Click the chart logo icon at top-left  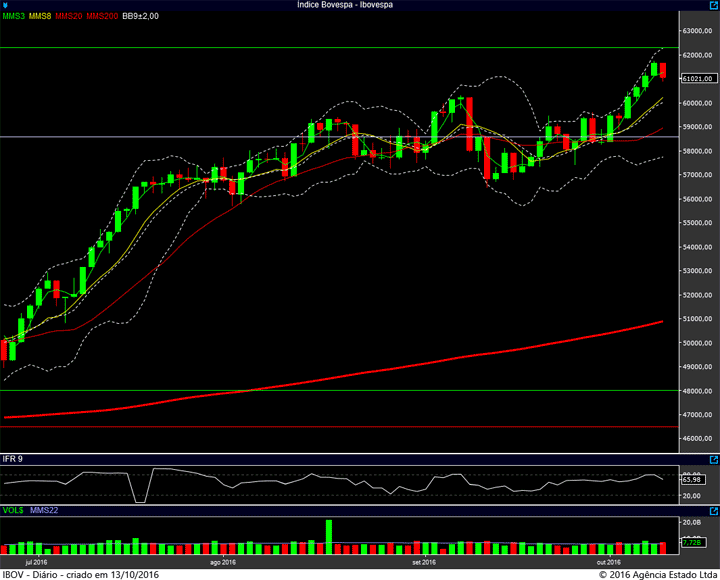(x=5, y=5)
